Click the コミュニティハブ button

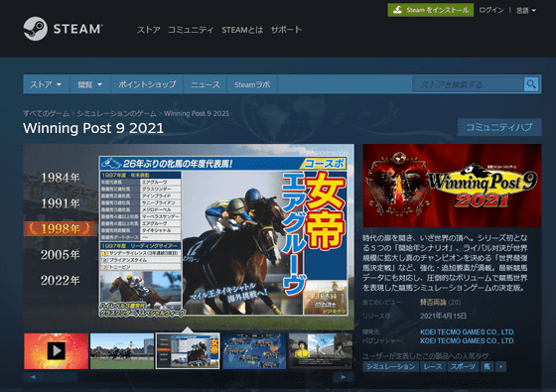pyautogui.click(x=499, y=127)
